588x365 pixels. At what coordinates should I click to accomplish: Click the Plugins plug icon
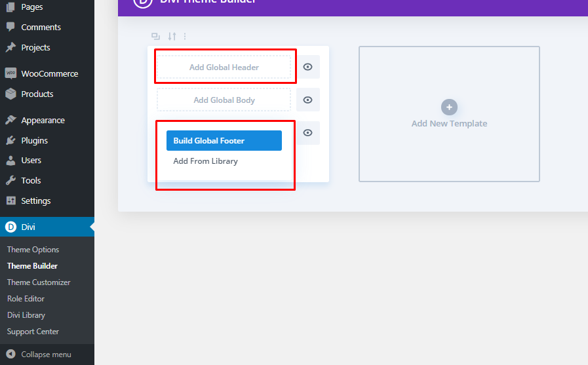[x=10, y=140]
